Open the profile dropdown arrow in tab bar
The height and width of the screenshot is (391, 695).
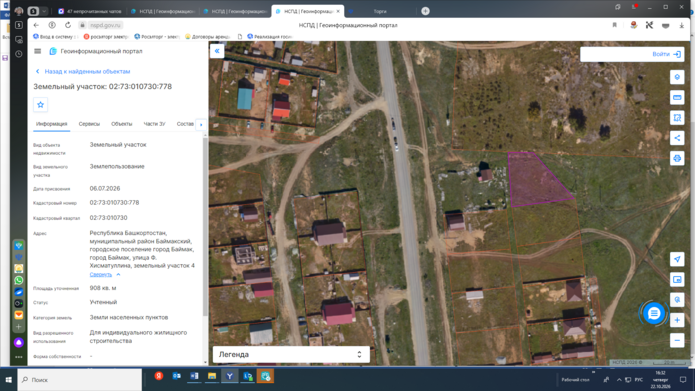(44, 11)
